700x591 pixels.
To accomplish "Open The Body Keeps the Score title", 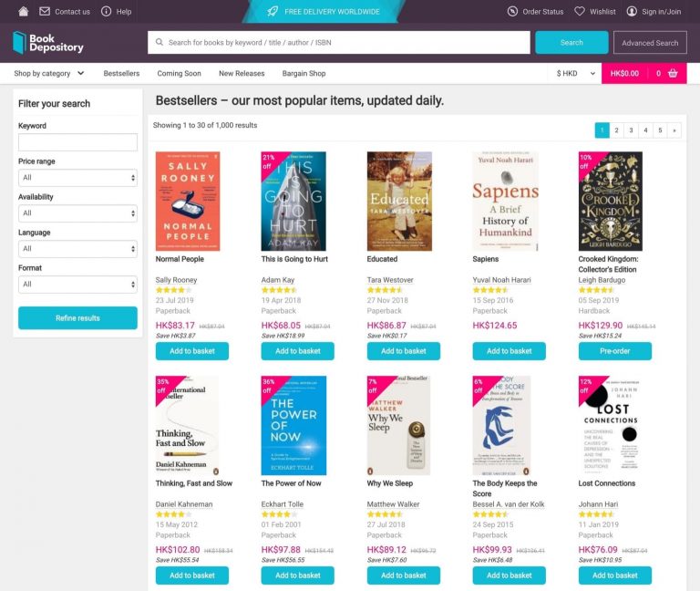I will pos(505,488).
